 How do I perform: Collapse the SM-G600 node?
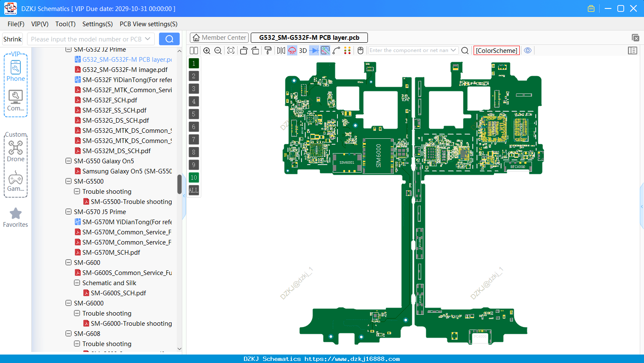click(69, 262)
